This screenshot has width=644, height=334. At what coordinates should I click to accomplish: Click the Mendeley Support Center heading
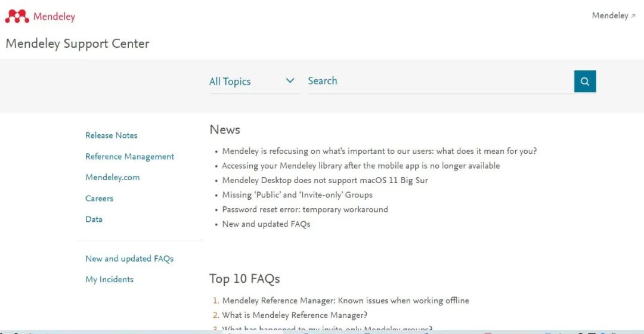[x=78, y=44]
